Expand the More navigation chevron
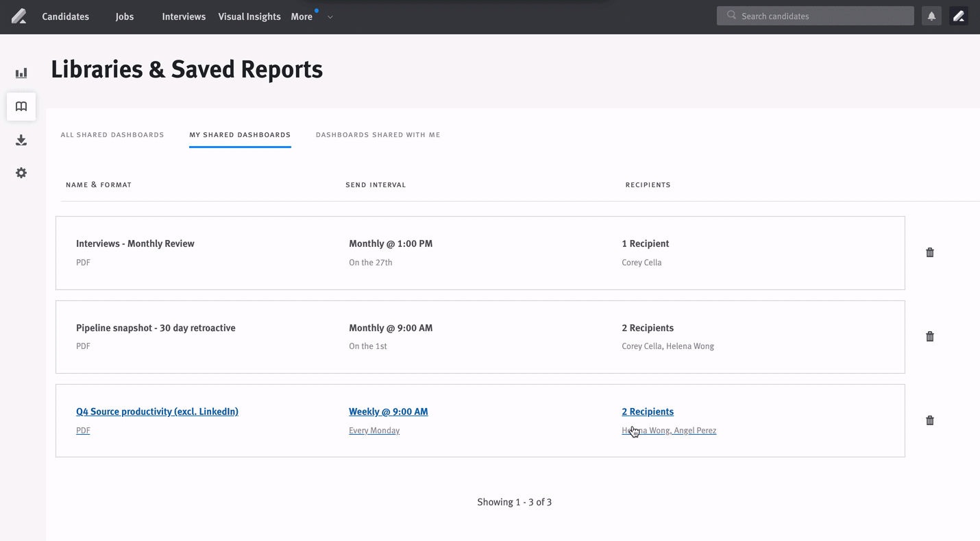Viewport: 980px width, 541px height. click(330, 16)
